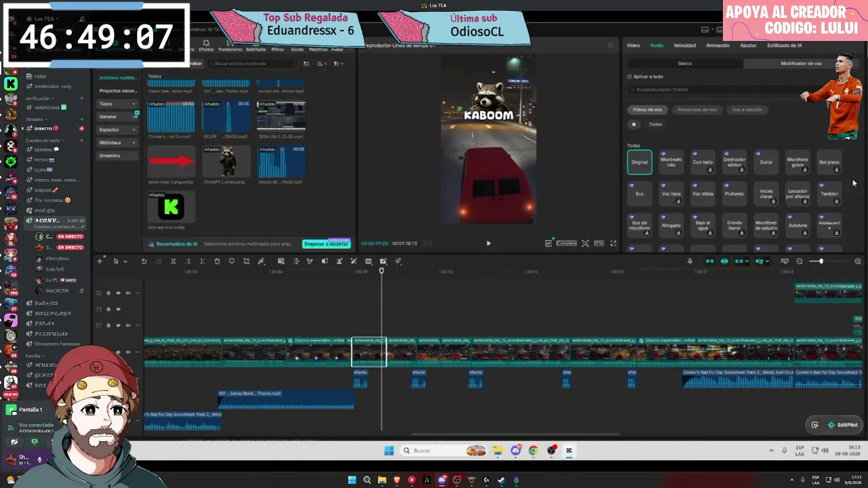Open CapCut icon in the inner taskbar

coord(569,451)
